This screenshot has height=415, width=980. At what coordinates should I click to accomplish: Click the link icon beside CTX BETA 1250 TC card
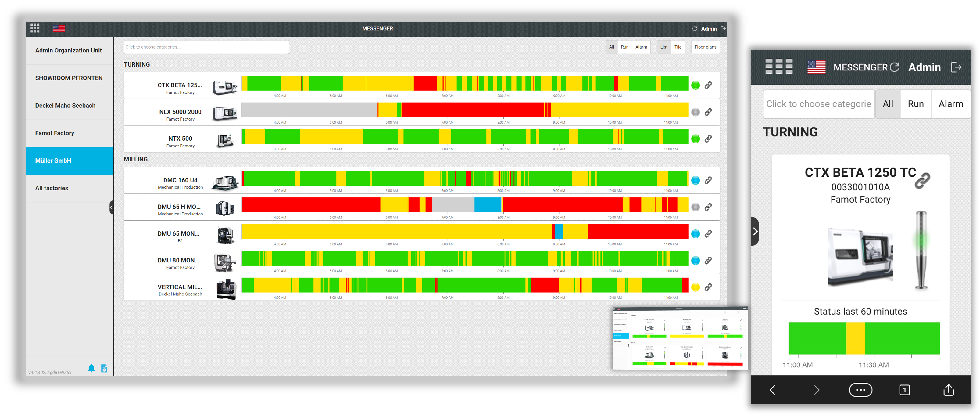point(922,180)
